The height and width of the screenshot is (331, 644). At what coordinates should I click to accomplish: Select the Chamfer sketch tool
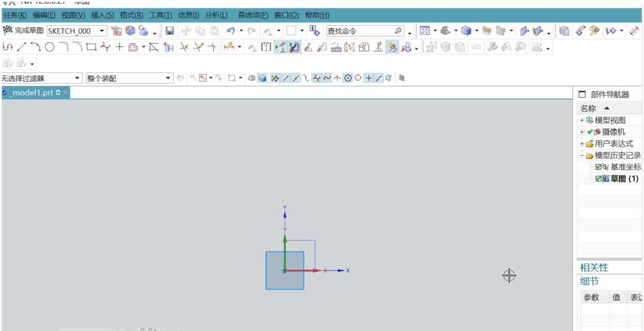(x=77, y=47)
